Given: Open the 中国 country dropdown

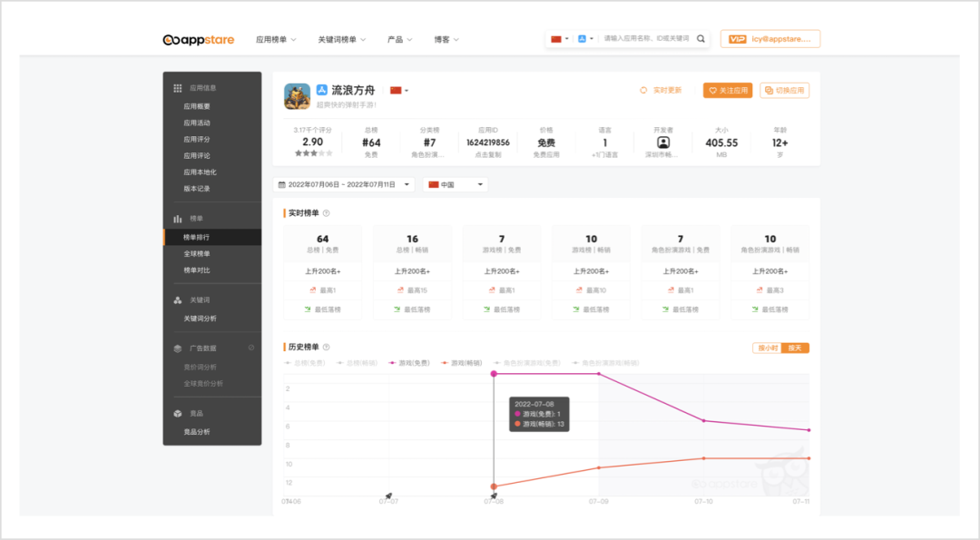Looking at the screenshot, I should click(455, 184).
